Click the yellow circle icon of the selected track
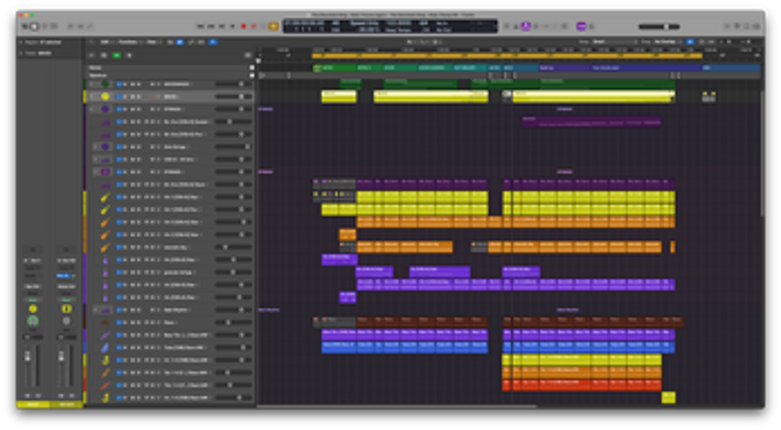This screenshot has width=781, height=430. (105, 96)
